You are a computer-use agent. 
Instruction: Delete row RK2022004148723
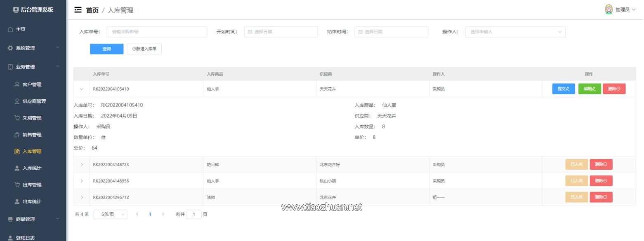601,164
